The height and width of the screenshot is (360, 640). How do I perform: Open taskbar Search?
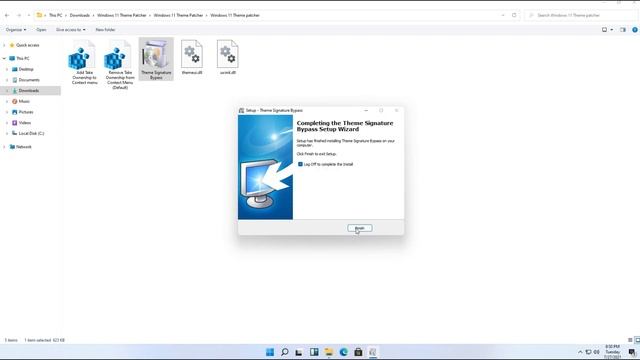point(284,352)
